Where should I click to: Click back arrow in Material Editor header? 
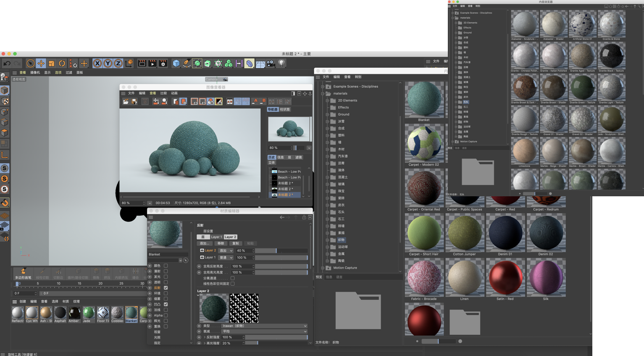pyautogui.click(x=282, y=217)
